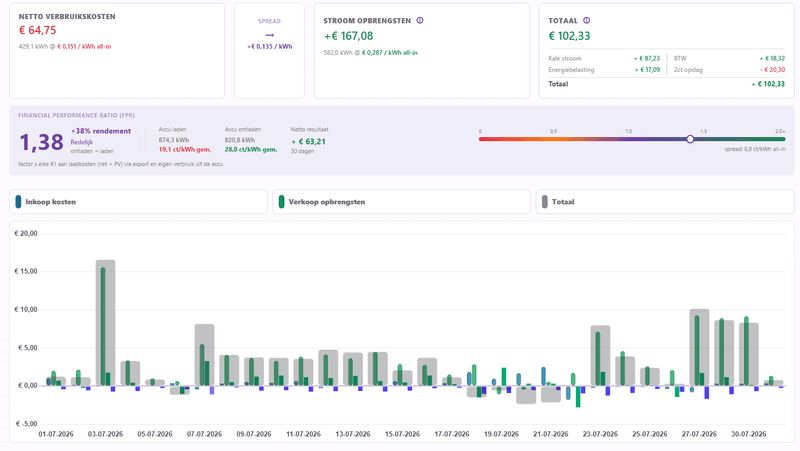This screenshot has height=451, width=800.
Task: Click the 582,0 kWh export detail line
Action: [370, 53]
